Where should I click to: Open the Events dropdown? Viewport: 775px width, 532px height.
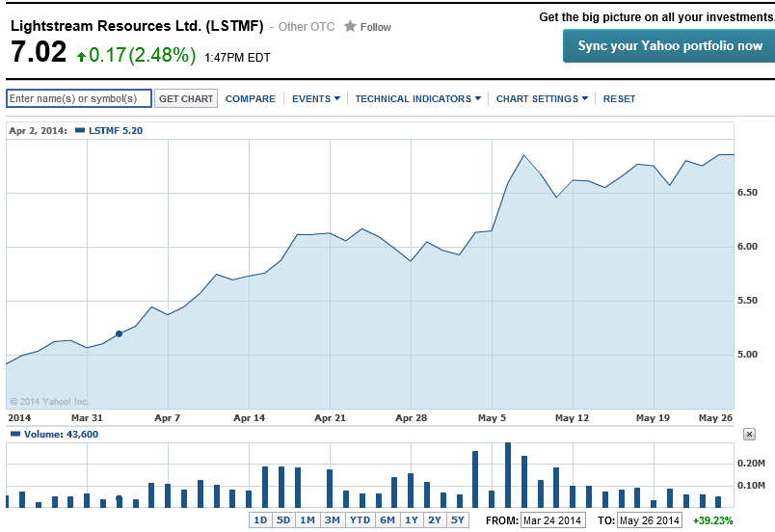tap(316, 99)
